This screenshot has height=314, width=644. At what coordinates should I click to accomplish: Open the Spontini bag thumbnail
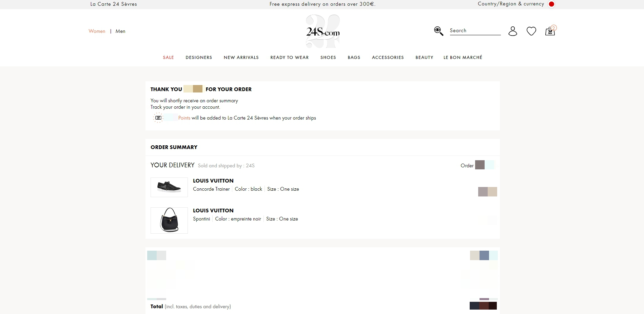169,221
